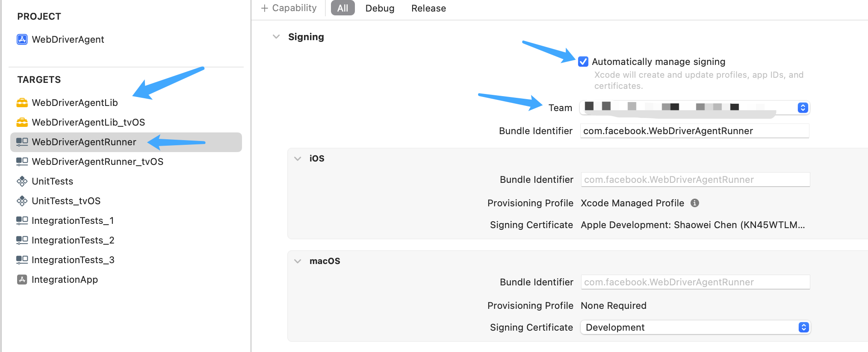Click the None Required provisioning text
Image resolution: width=868 pixels, height=352 pixels.
614,305
